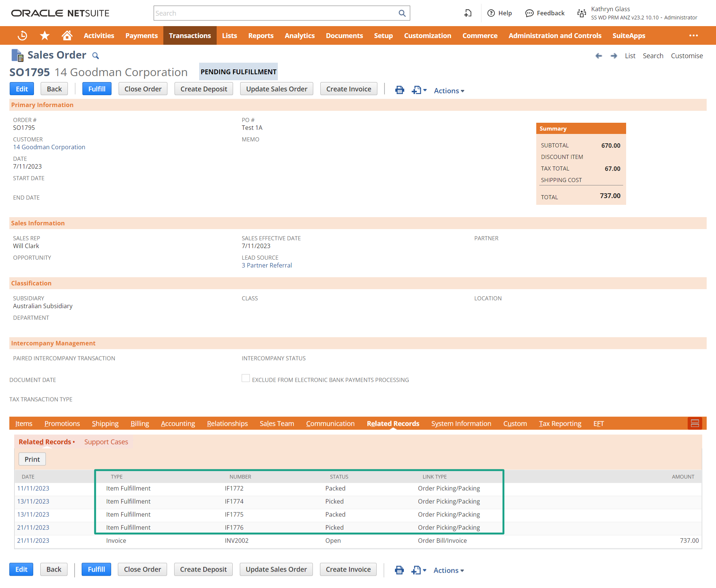Toggle the unrolled subtab view icon
The height and width of the screenshot is (588, 716).
pyautogui.click(x=695, y=423)
